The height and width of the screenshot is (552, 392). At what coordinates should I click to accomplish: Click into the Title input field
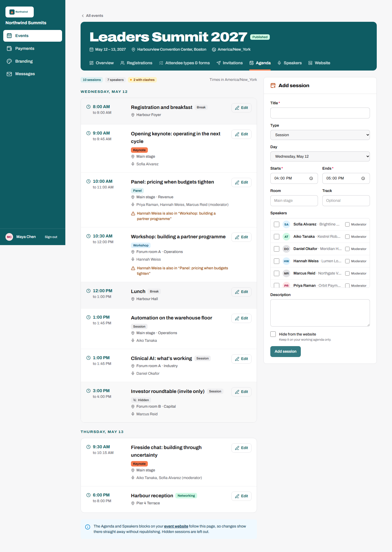coord(320,113)
